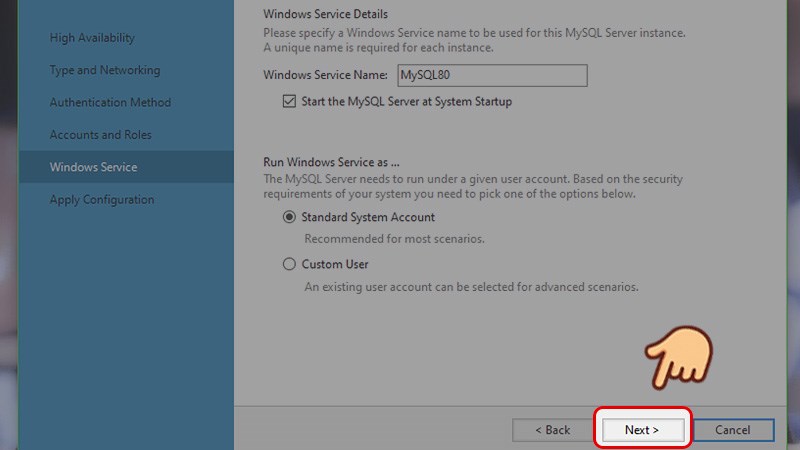This screenshot has height=450, width=800.
Task: Click the Next > button
Action: point(642,430)
